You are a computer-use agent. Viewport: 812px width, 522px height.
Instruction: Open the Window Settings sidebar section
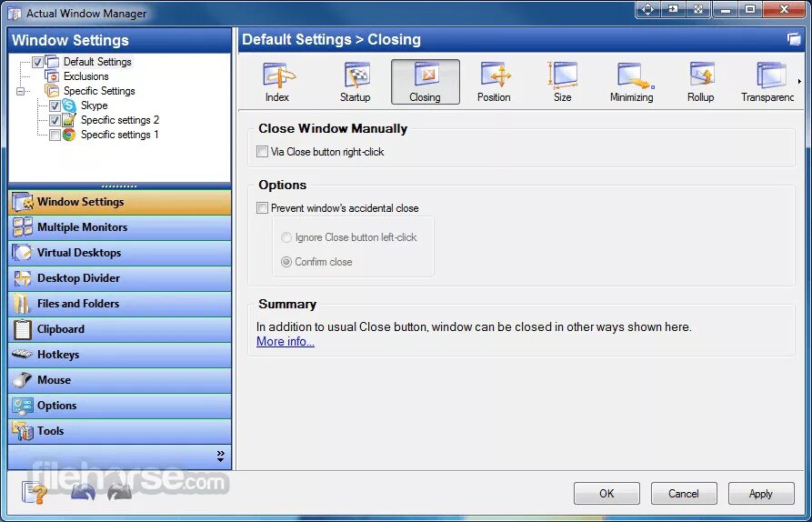(x=120, y=202)
